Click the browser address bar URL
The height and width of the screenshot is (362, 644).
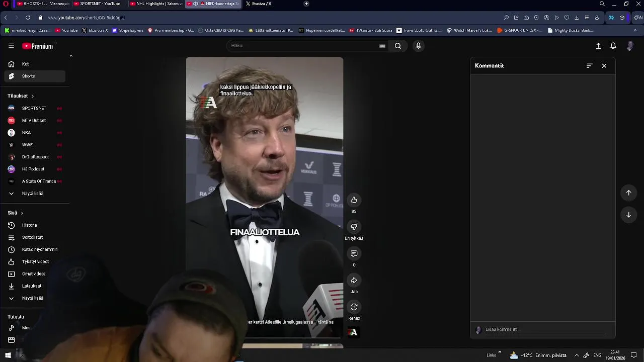[86, 18]
